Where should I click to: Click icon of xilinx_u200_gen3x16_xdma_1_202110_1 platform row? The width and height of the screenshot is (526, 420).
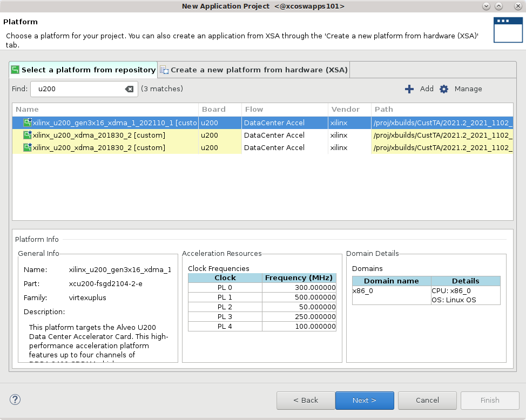point(28,123)
